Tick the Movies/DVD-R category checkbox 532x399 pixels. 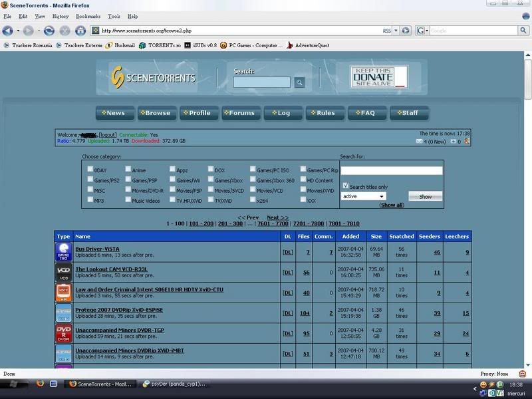tap(128, 190)
